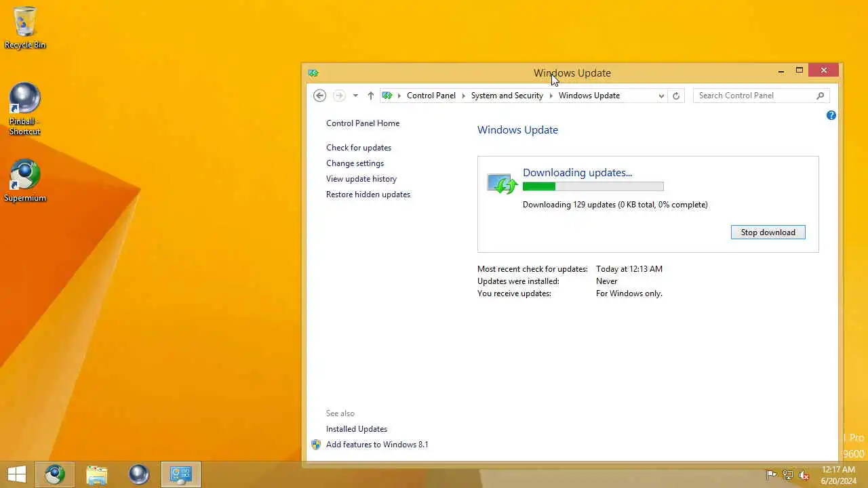Open Change settings link

click(355, 163)
